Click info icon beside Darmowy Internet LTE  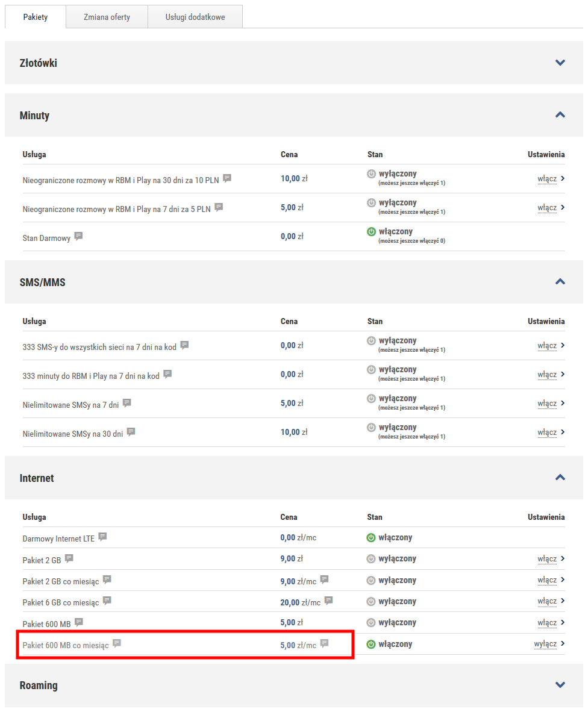pos(102,537)
